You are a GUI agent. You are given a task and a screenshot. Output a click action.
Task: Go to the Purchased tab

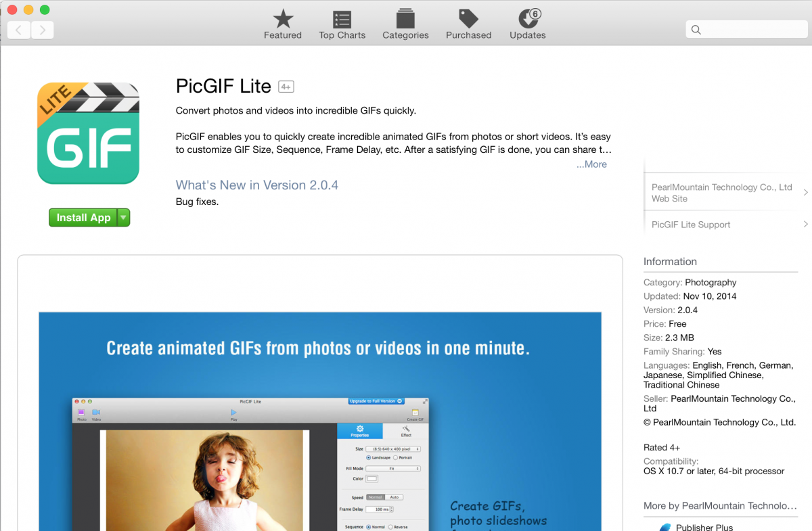[468, 20]
